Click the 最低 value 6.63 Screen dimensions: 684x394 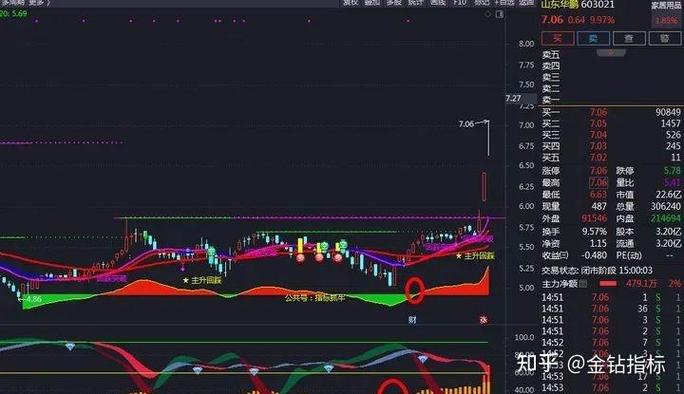pos(598,194)
